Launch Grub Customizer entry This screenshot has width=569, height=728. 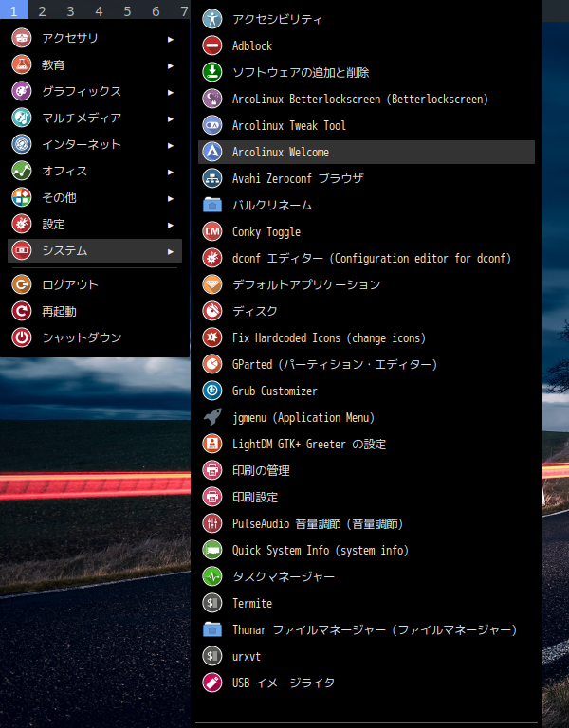pyautogui.click(x=366, y=391)
